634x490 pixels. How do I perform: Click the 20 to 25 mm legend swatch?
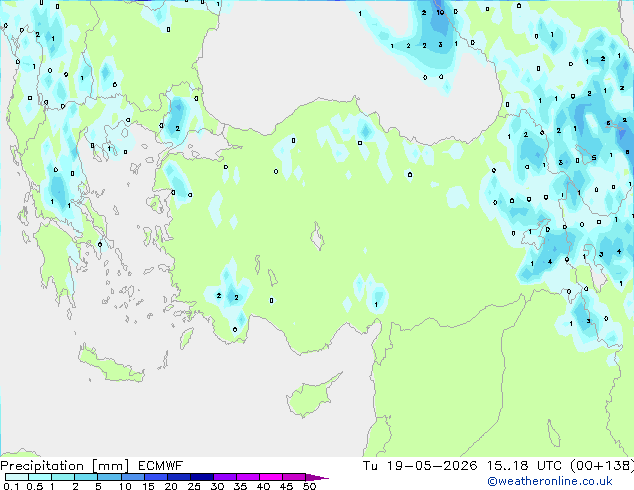179,477
